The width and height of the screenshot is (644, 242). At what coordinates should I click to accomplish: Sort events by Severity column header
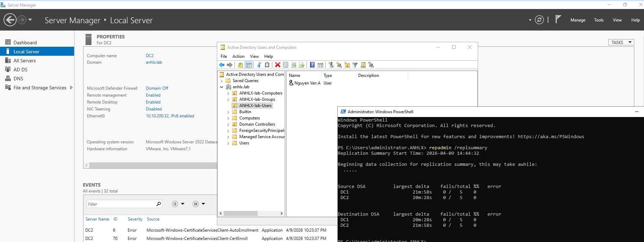[x=135, y=219]
